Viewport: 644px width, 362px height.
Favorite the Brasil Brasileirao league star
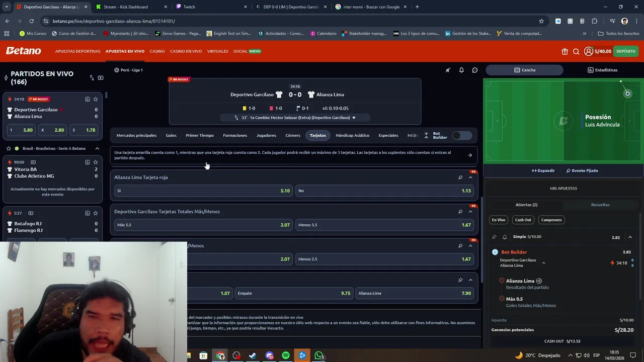(9, 148)
